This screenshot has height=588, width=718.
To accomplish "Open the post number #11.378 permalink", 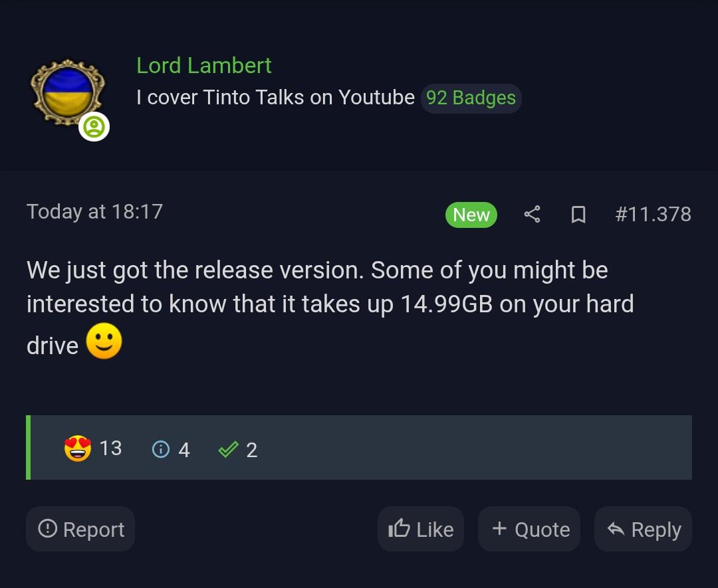I will (x=653, y=214).
